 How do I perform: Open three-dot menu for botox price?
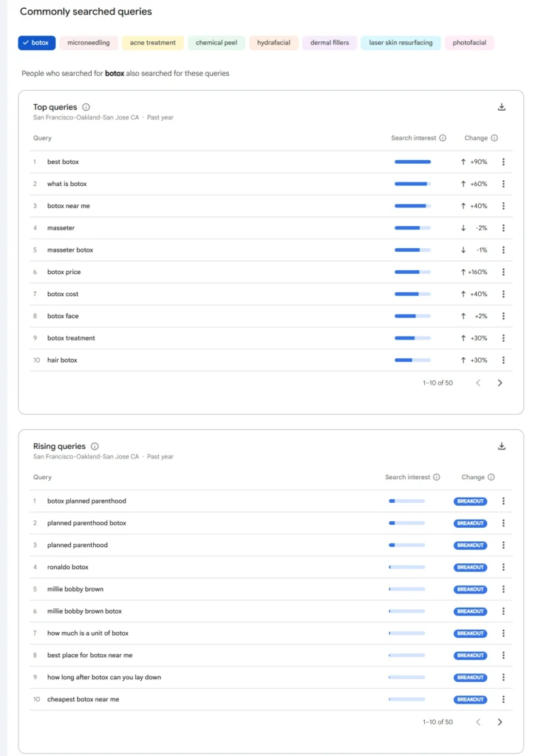point(503,272)
